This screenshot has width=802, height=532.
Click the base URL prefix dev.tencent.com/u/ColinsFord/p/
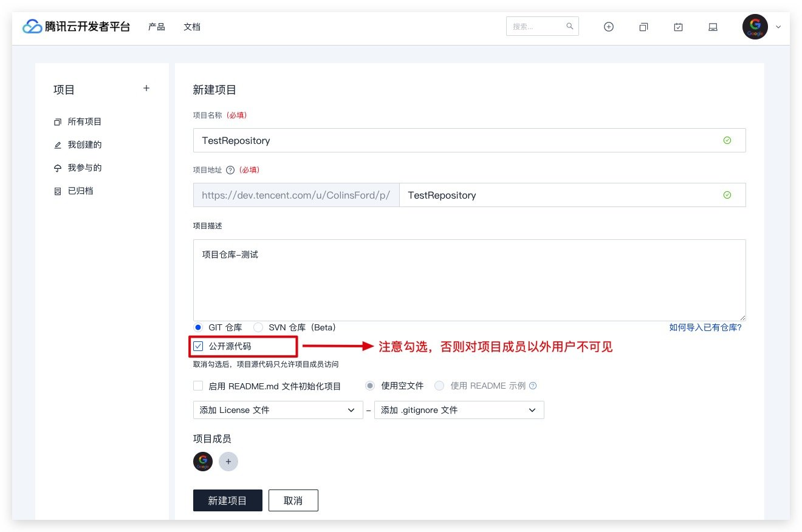pos(296,195)
